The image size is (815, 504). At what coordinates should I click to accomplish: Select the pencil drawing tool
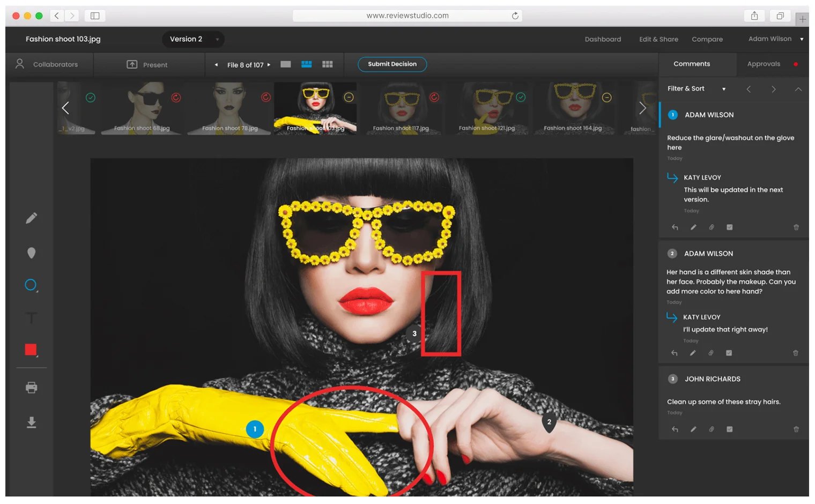(x=32, y=218)
